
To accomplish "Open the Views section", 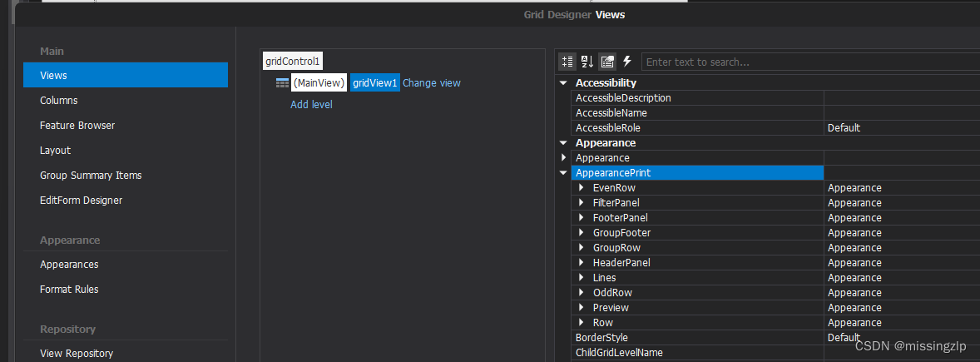I will (x=126, y=75).
